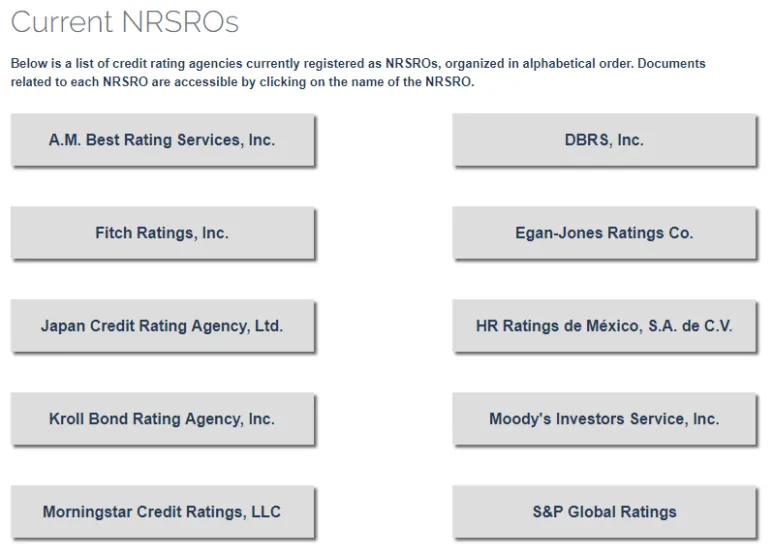Viewport: 773px width, 558px height.
Task: View Kroll Bond Rating Agency documents
Action: [x=162, y=419]
